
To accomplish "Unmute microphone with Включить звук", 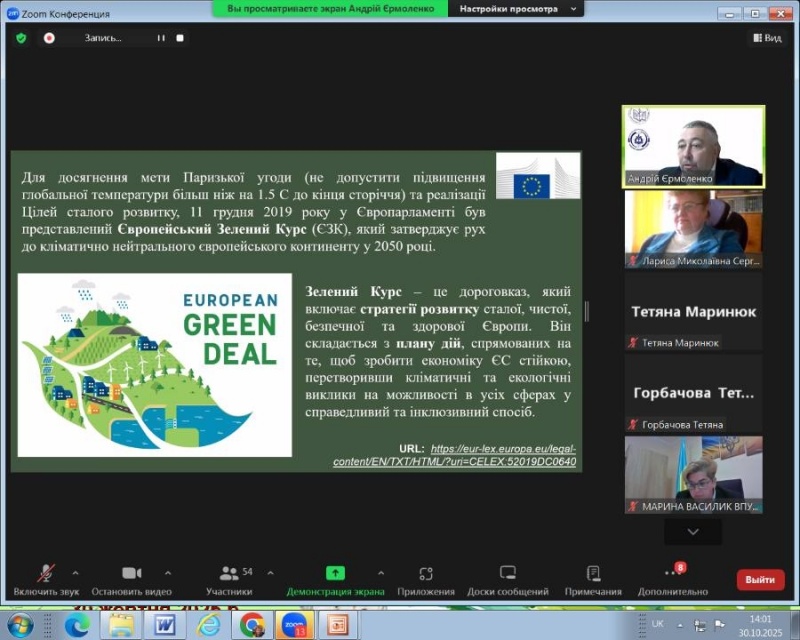I will [46, 574].
